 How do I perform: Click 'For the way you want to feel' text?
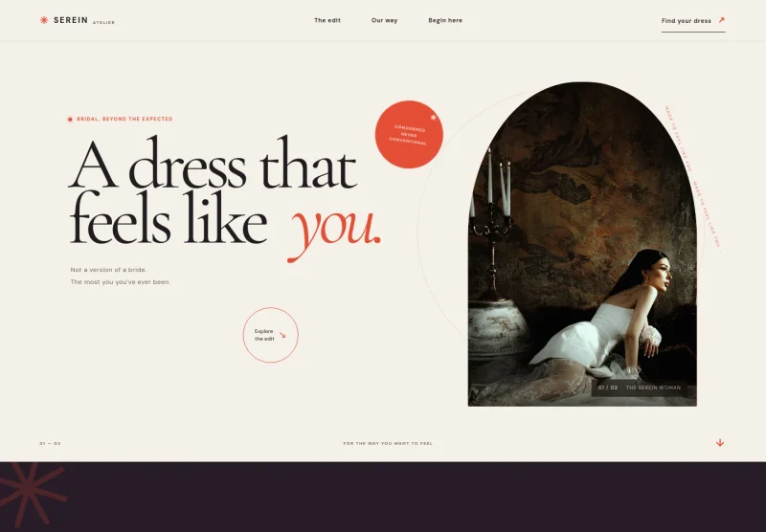388,444
